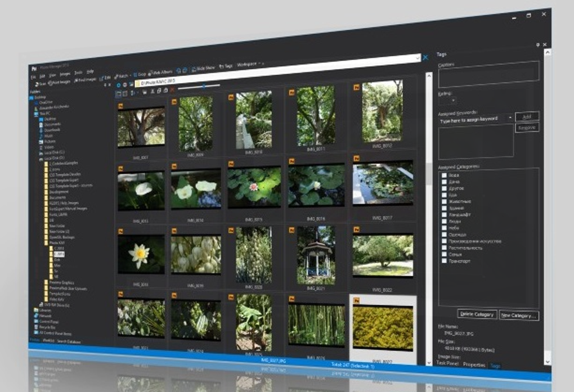Viewport: 574px width, 392px height.
Task: Select the IMG_8015 pink water lily thumbnail
Action: click(254, 187)
